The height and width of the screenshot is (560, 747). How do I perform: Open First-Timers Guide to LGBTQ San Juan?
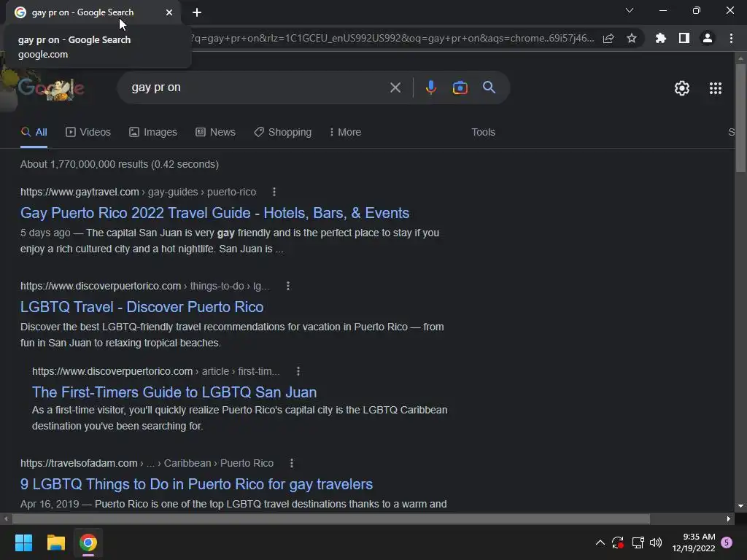coord(174,392)
